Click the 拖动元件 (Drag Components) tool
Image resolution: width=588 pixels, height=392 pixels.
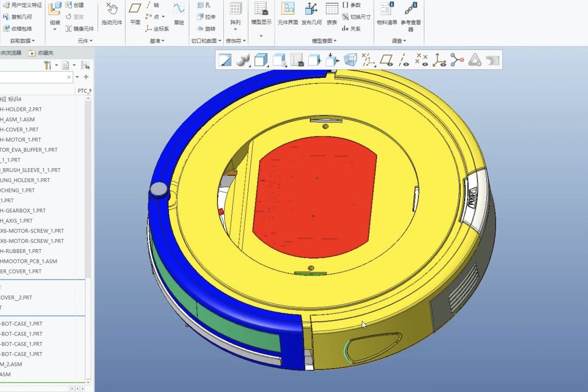pos(112,14)
